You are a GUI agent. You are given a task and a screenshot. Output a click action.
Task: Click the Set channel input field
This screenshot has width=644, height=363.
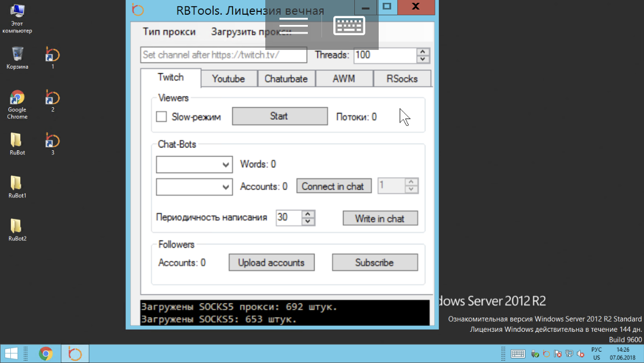pyautogui.click(x=223, y=55)
